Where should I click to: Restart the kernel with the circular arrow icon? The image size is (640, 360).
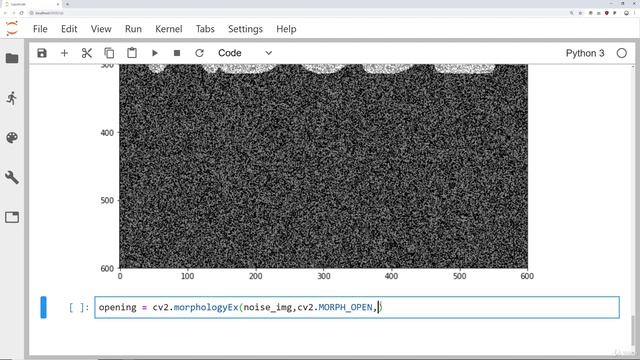point(199,53)
